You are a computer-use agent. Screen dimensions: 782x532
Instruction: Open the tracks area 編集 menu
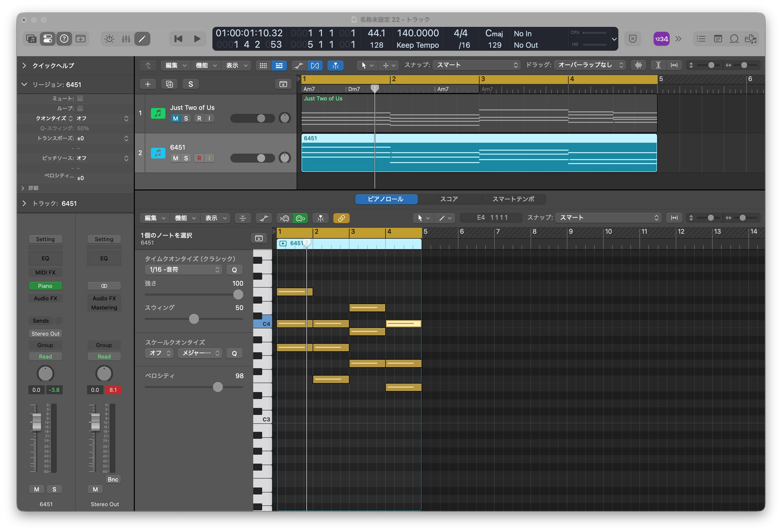(x=176, y=66)
